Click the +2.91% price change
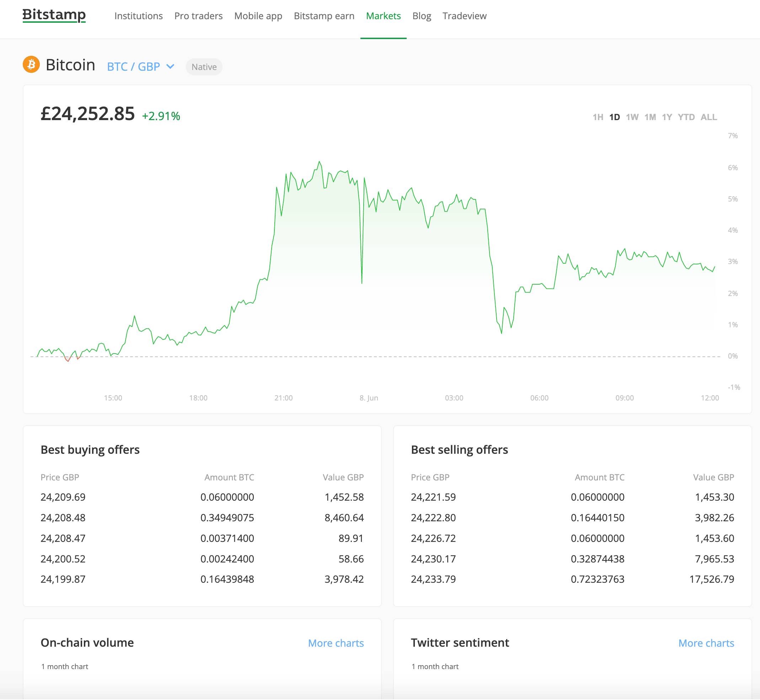This screenshot has width=760, height=700. tap(161, 116)
